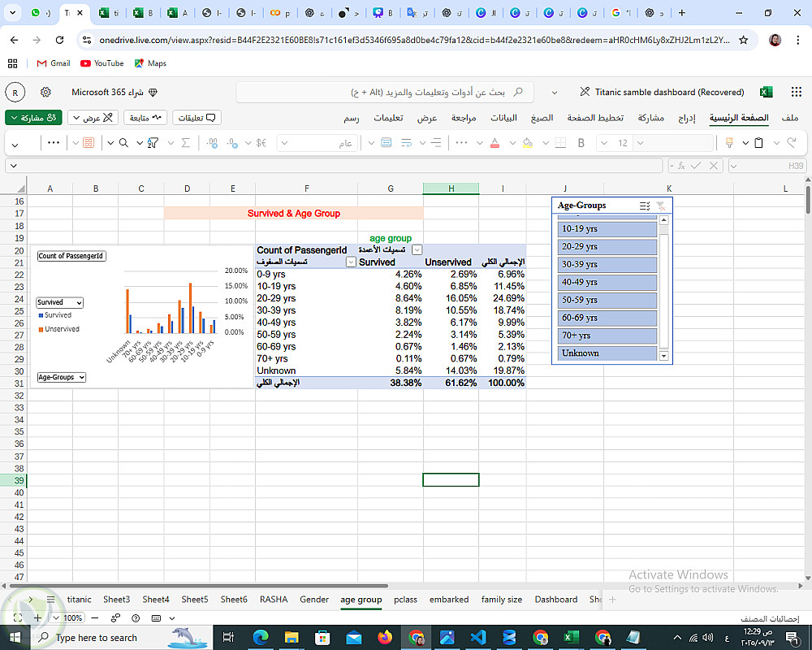812x650 pixels.
Task: Clear filter icon in Age-Groups slicer
Action: pos(661,206)
